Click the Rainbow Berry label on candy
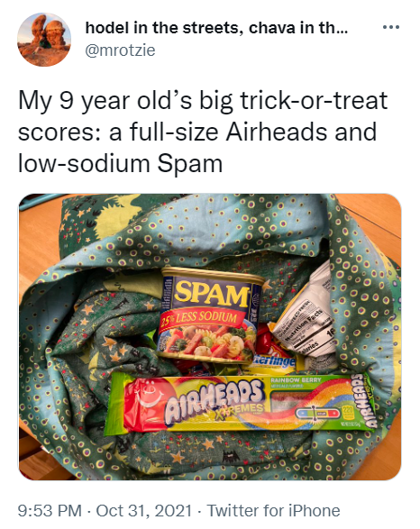 (296, 380)
